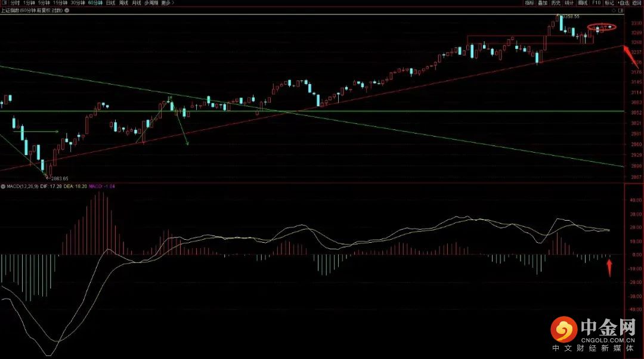Add stock via the 自选 button
This screenshot has width=644, height=359.
(x=623, y=3)
